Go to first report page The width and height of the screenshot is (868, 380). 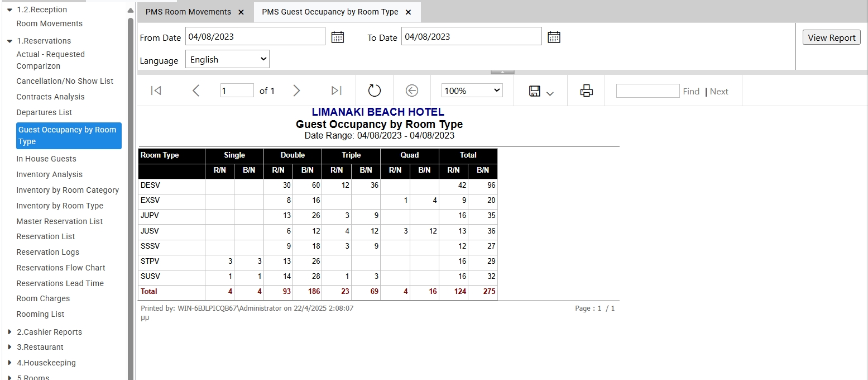[x=156, y=91]
